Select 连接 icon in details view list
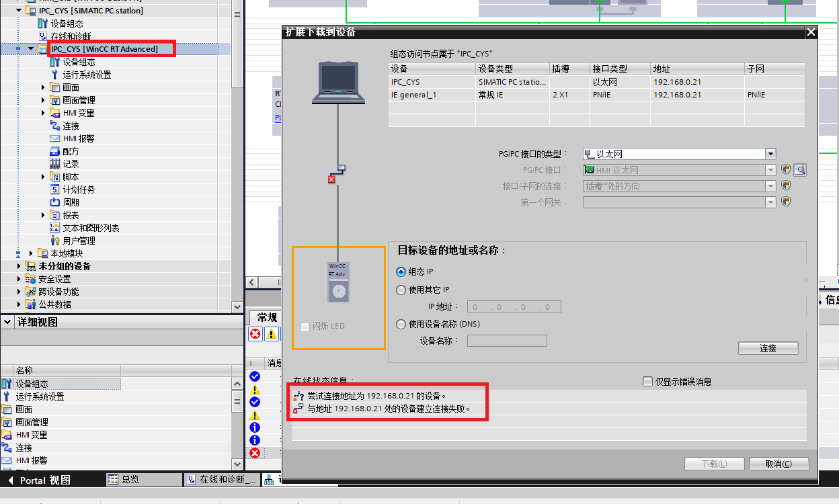This screenshot has width=839, height=504. [7, 448]
